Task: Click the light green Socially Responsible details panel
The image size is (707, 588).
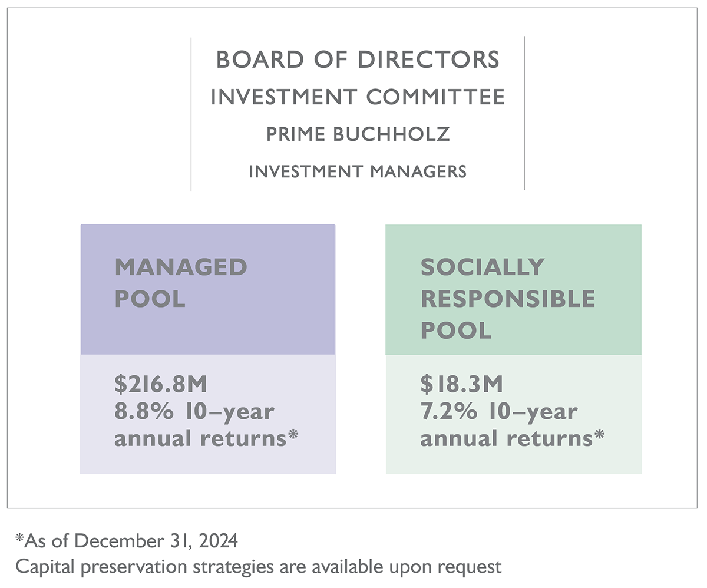Action: point(514,414)
